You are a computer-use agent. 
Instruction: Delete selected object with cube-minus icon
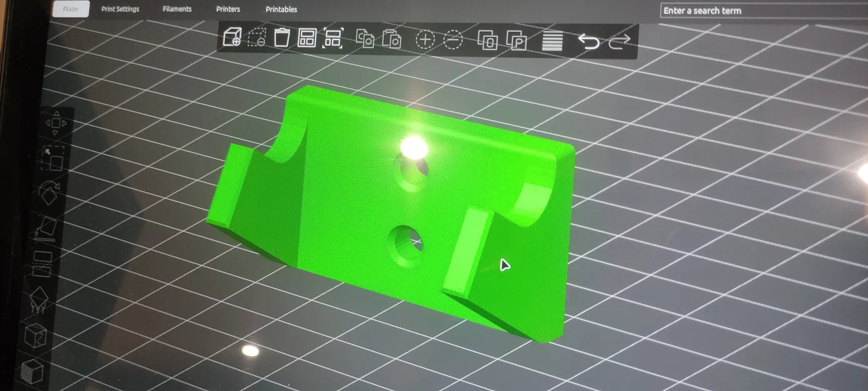[x=257, y=38]
